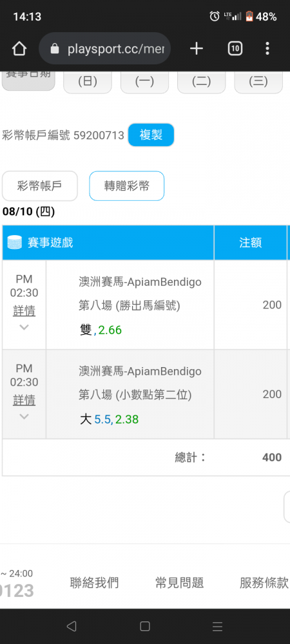Tap the lock icon in address bar
Viewport: 290px width, 644px height.
[54, 50]
